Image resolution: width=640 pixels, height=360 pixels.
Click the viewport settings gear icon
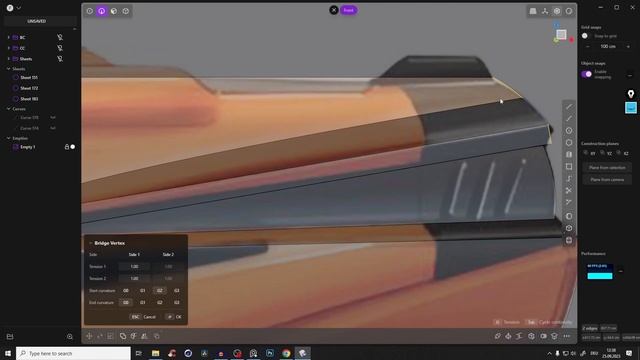click(x=557, y=11)
